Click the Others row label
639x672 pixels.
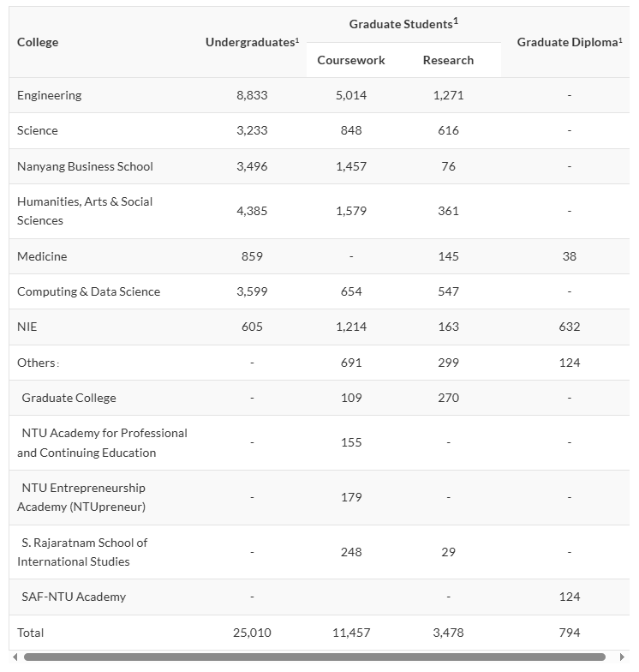coord(38,363)
